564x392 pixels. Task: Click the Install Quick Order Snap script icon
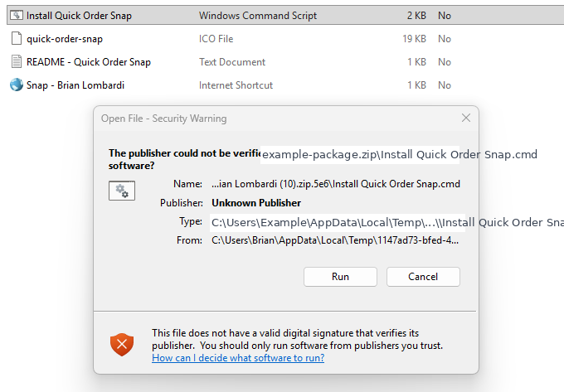(17, 16)
